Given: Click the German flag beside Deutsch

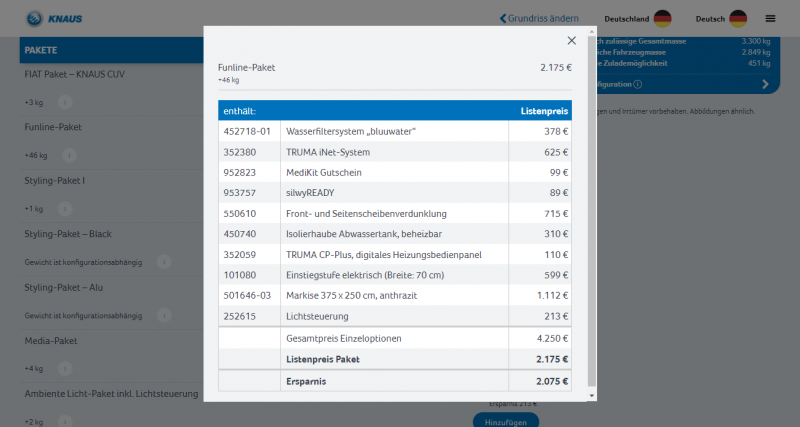Looking at the screenshot, I should pos(738,18).
